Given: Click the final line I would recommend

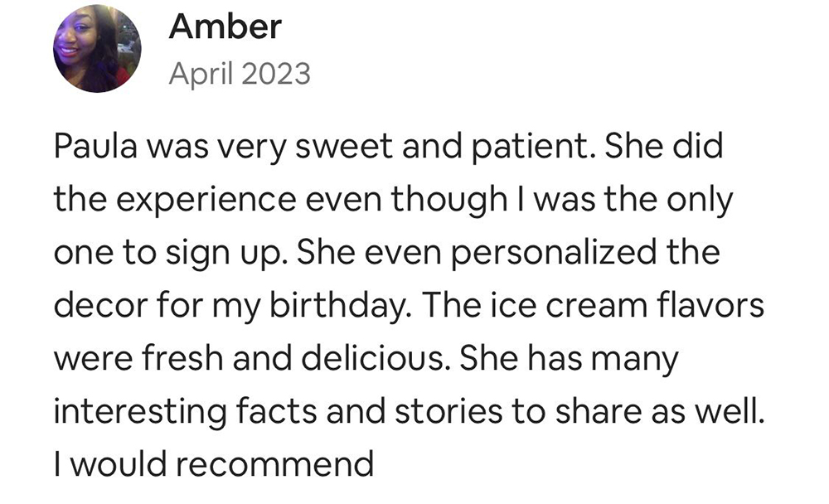Looking at the screenshot, I should [x=214, y=464].
